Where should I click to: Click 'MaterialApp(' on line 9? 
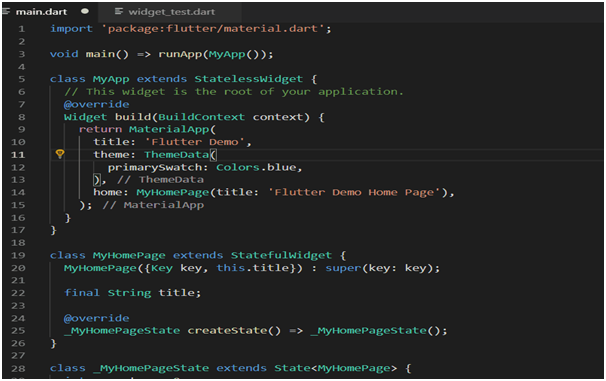(172, 129)
